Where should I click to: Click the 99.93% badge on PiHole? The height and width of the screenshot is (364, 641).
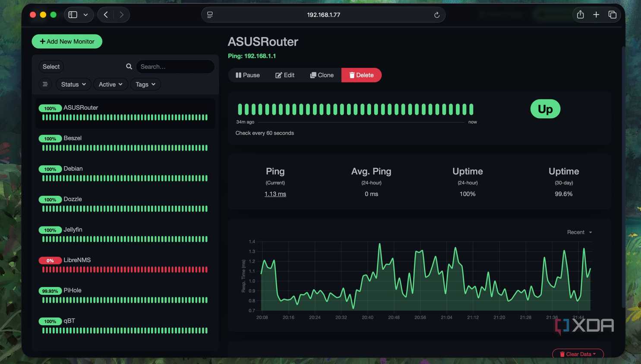click(50, 291)
